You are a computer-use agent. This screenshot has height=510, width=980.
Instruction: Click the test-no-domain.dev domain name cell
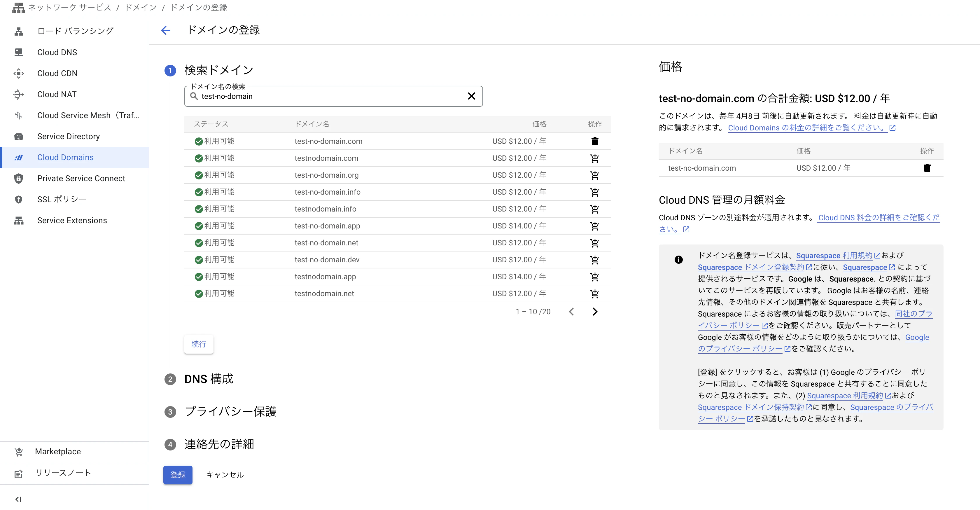pyautogui.click(x=327, y=260)
